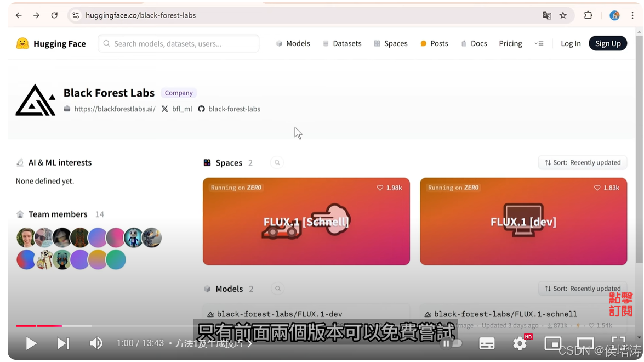This screenshot has width=644, height=362.
Task: Play the video with play button
Action: click(31, 343)
